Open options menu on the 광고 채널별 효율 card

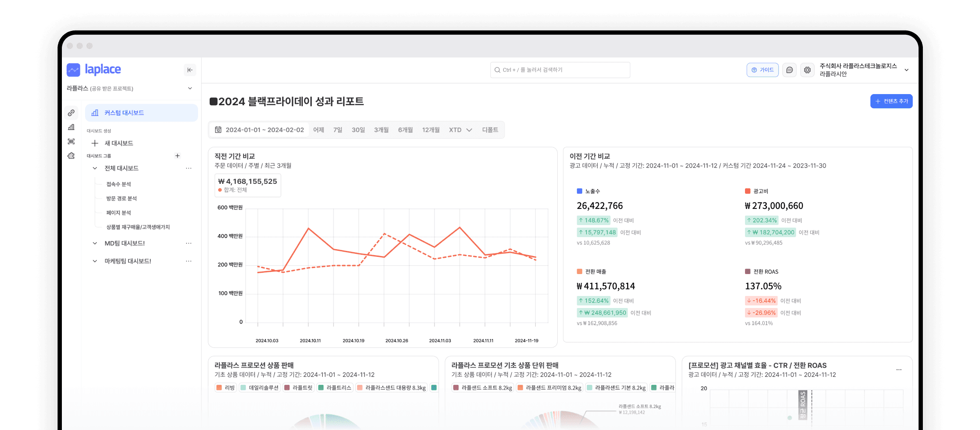pos(899,369)
